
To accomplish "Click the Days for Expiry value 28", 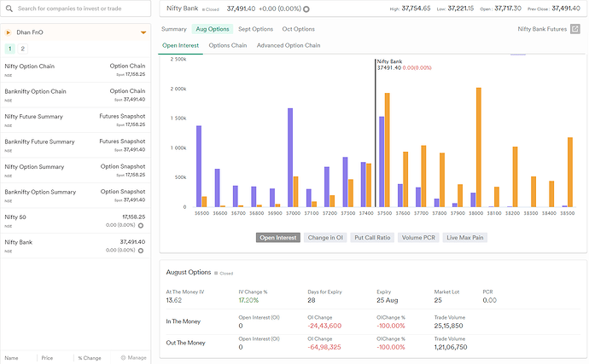I will pos(312,300).
